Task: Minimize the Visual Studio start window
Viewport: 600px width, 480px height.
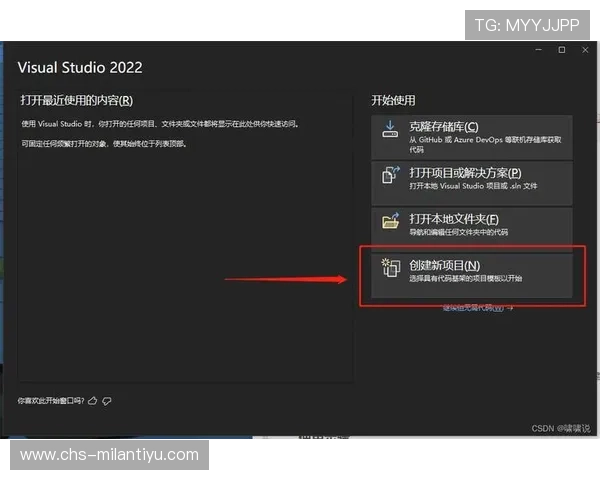Action: [539, 49]
